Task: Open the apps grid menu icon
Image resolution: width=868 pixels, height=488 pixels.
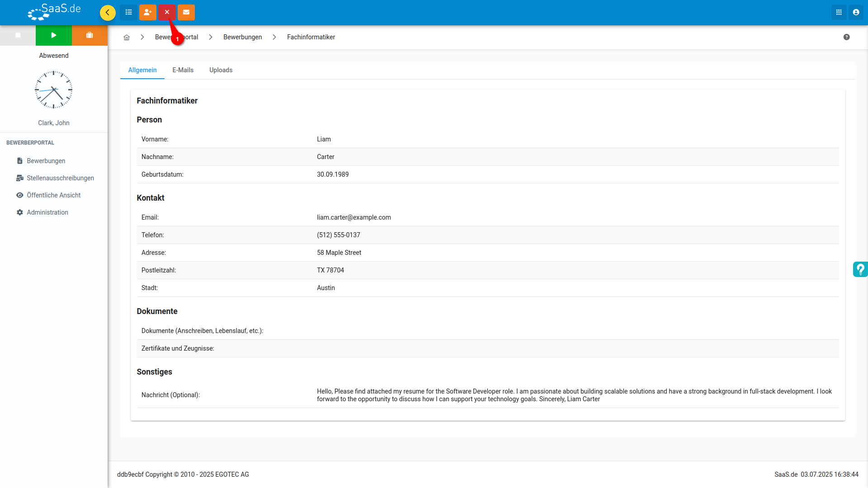Action: [x=839, y=13]
